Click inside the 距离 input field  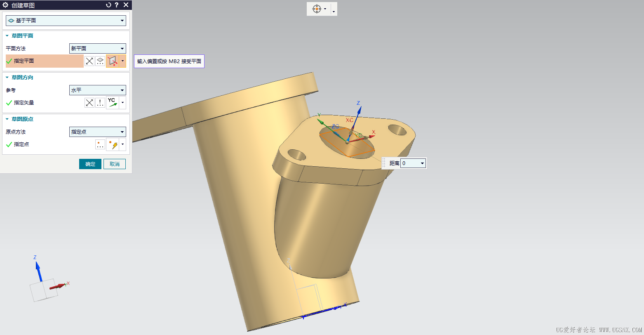click(410, 163)
